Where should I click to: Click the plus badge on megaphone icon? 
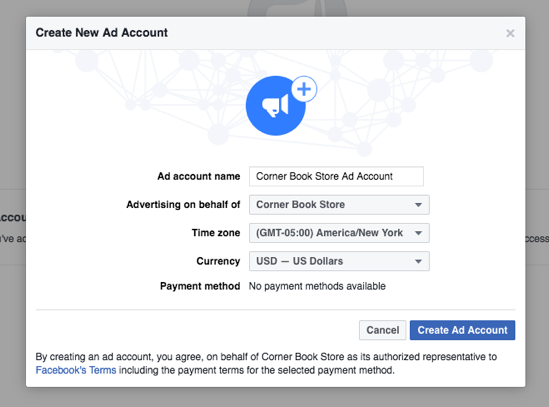pyautogui.click(x=304, y=89)
